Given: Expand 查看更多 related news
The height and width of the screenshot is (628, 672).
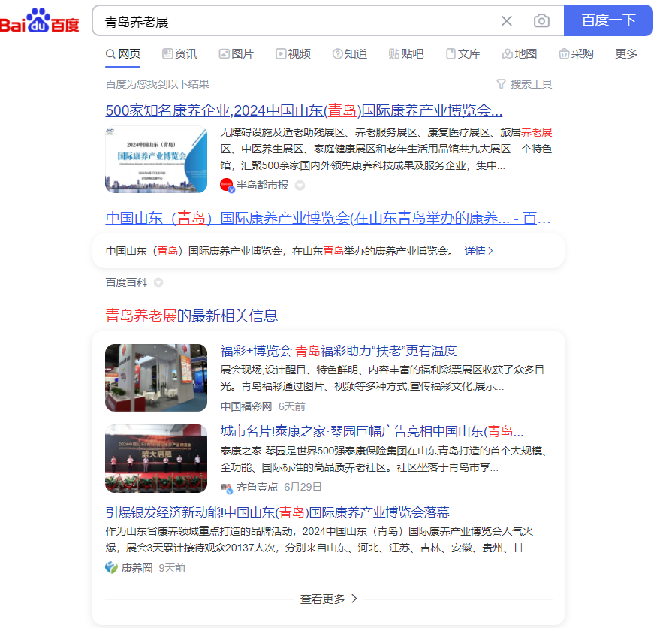Looking at the screenshot, I should 329,599.
